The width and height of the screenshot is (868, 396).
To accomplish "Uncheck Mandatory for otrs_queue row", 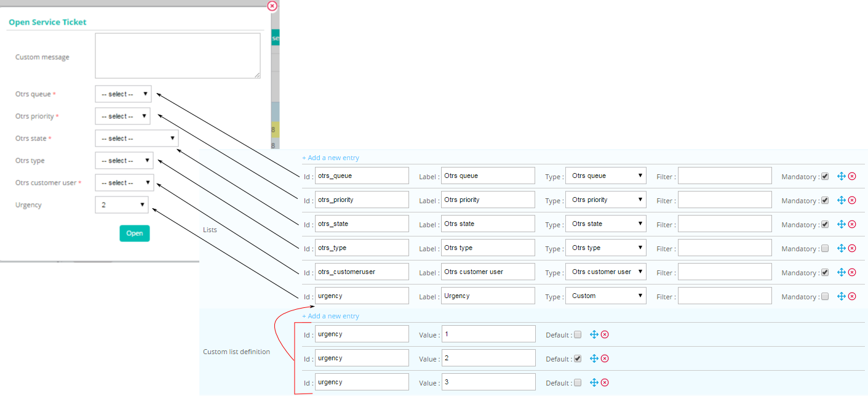I will coord(825,176).
